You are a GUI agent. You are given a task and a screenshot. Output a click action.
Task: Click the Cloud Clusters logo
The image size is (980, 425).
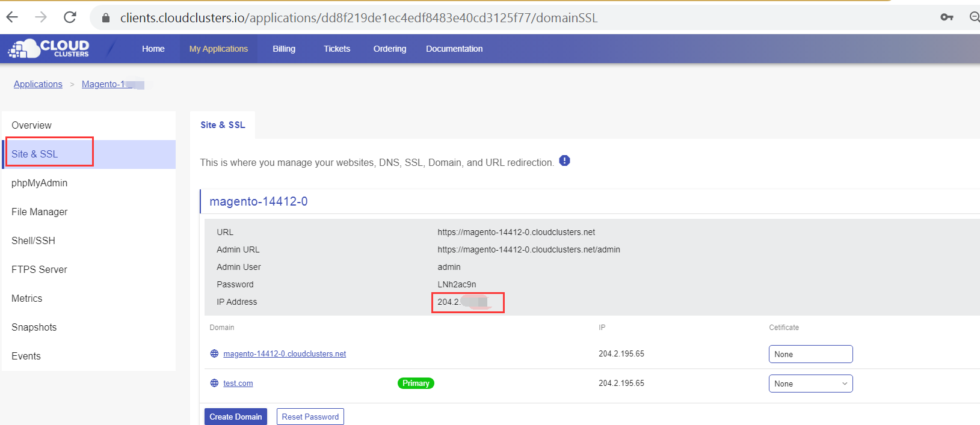[49, 49]
